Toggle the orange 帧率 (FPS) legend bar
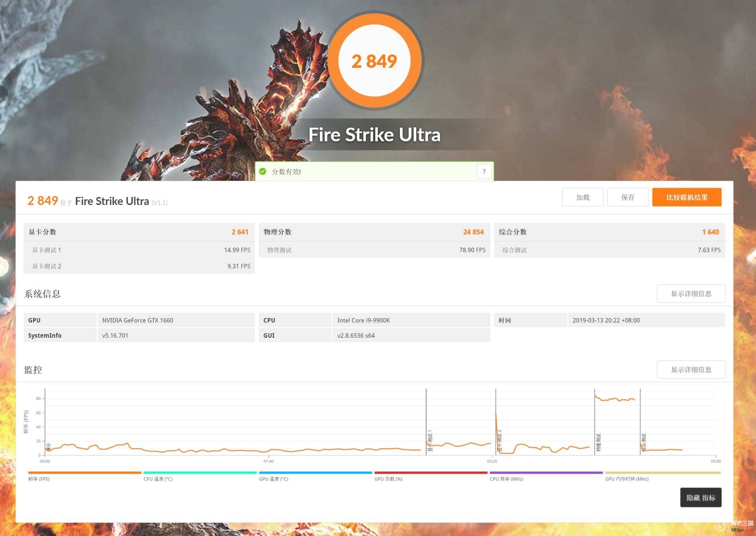 point(84,473)
